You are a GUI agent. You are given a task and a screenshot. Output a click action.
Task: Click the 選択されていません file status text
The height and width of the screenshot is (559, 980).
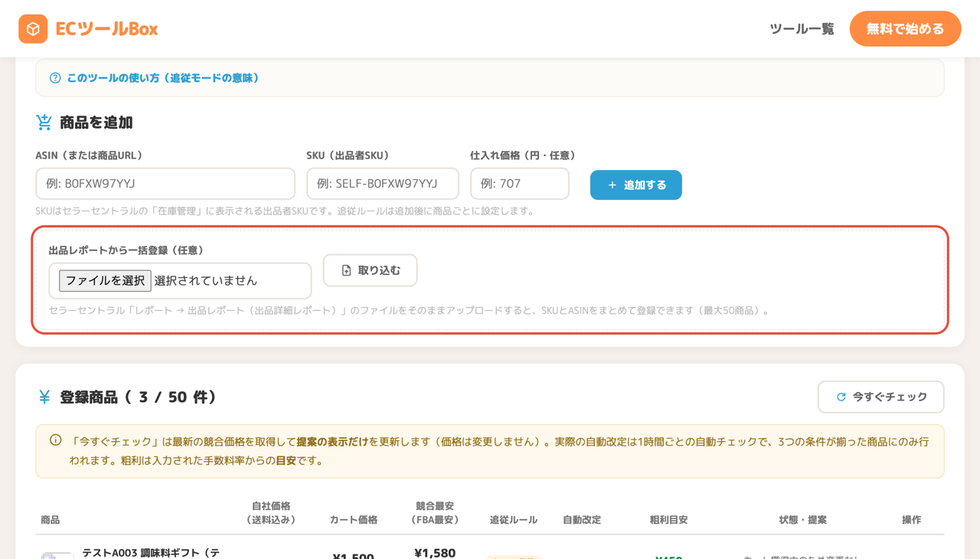[206, 280]
